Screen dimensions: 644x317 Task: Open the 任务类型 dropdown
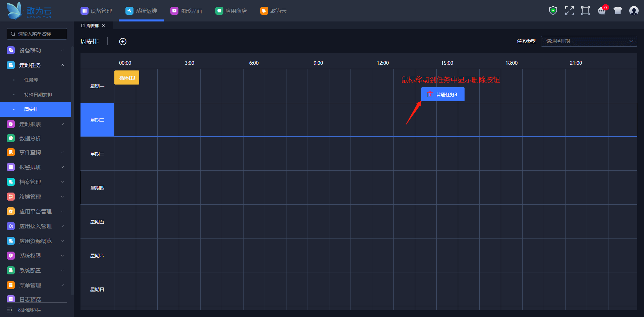click(x=589, y=41)
